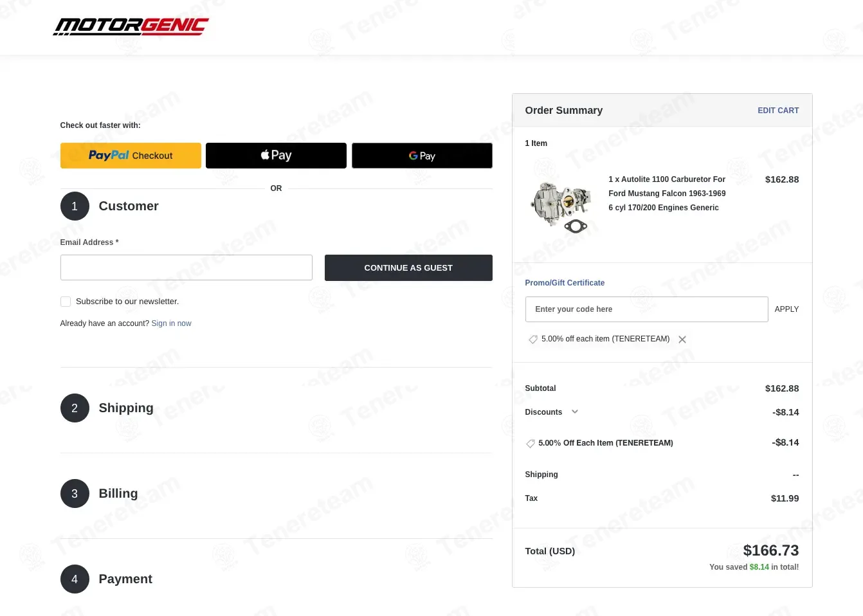Viewport: 863px width, 616px height.
Task: Click the '1 Item' count text
Action: [536, 143]
